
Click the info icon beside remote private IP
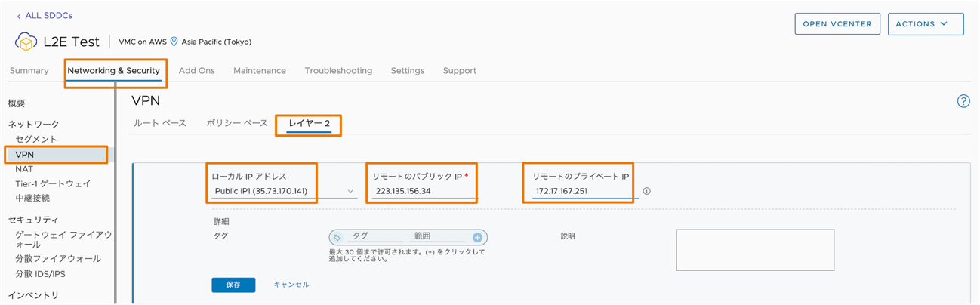(x=646, y=192)
